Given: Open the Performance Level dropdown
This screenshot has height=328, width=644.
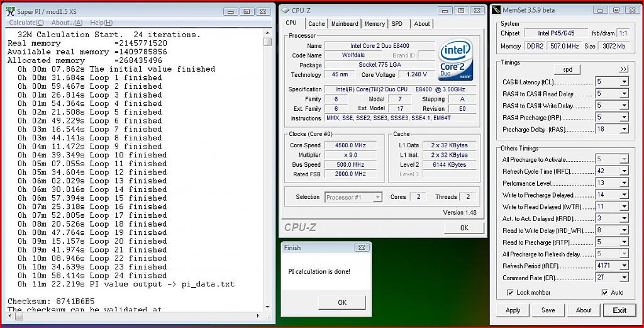Looking at the screenshot, I should [625, 183].
